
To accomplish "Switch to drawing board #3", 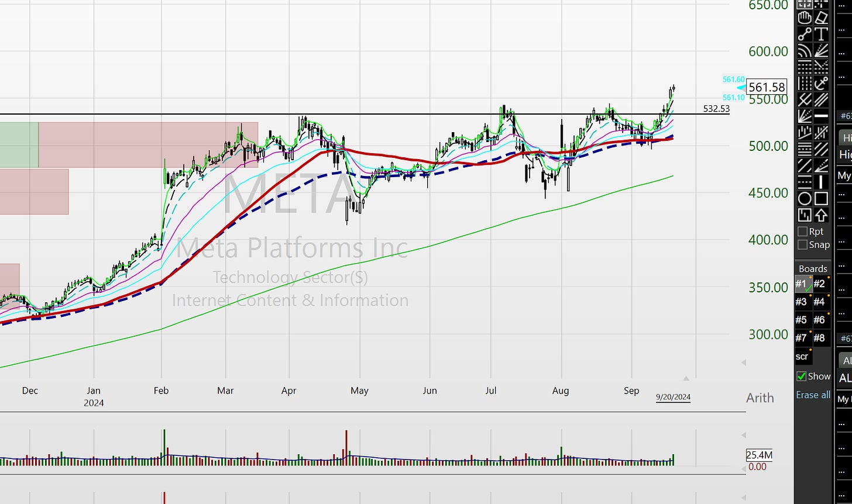I will (803, 302).
